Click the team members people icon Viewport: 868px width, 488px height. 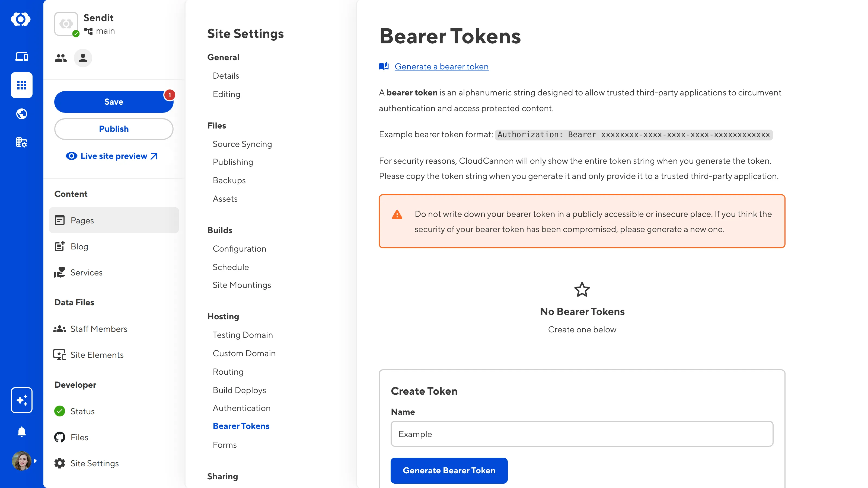(x=61, y=58)
